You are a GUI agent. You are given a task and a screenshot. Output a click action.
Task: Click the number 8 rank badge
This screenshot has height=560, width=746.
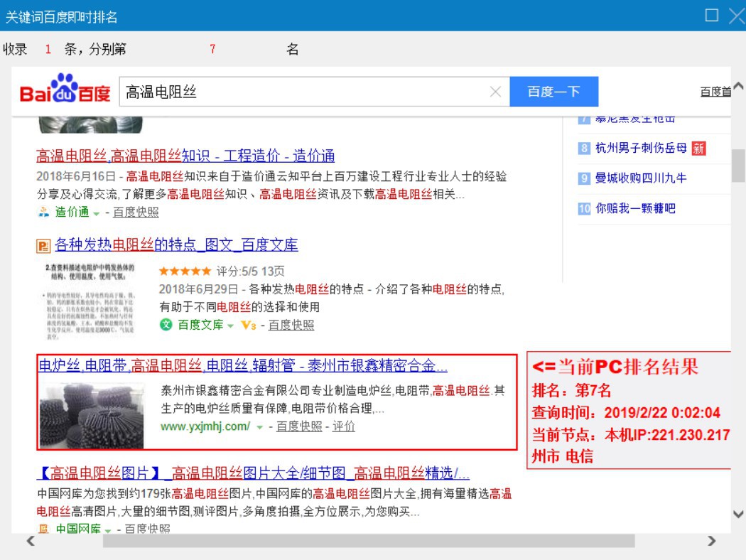584,148
